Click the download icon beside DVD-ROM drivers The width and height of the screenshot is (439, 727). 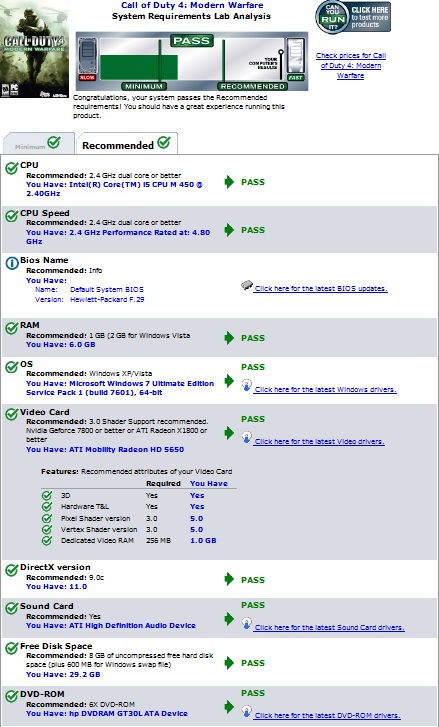[247, 710]
